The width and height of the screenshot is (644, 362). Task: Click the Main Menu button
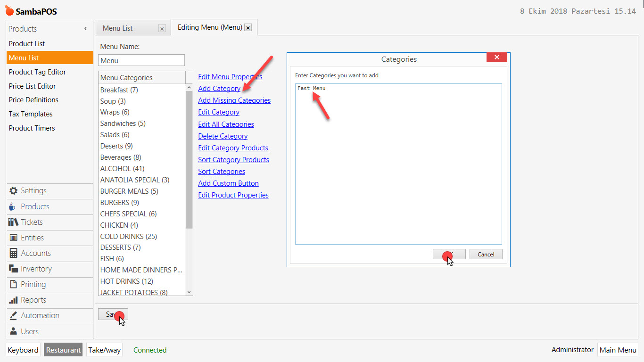tap(618, 350)
